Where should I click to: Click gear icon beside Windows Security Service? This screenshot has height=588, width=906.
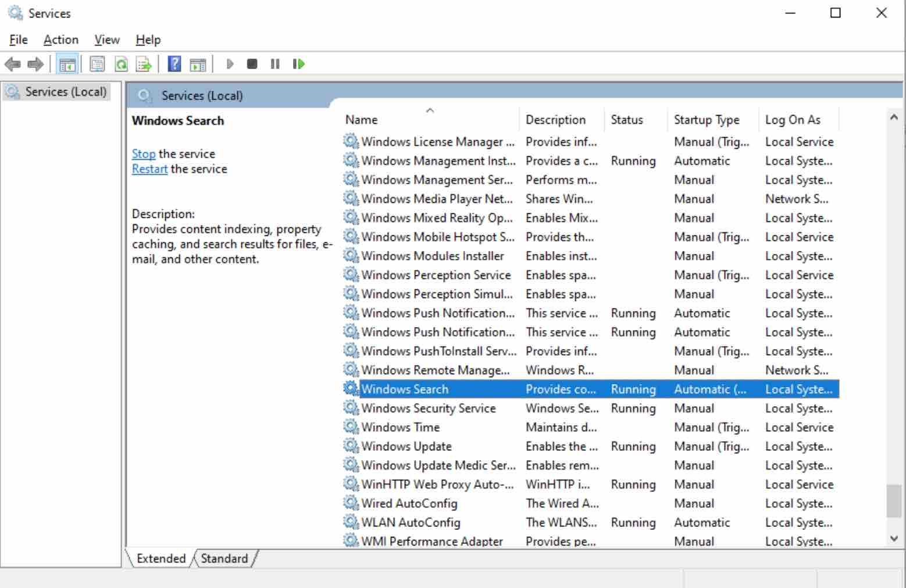pos(351,408)
